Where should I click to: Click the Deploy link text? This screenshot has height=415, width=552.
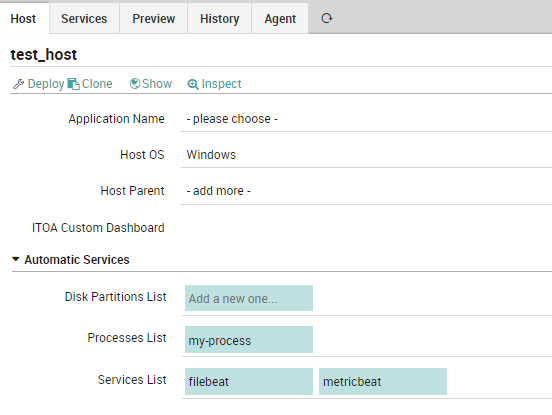coord(46,84)
